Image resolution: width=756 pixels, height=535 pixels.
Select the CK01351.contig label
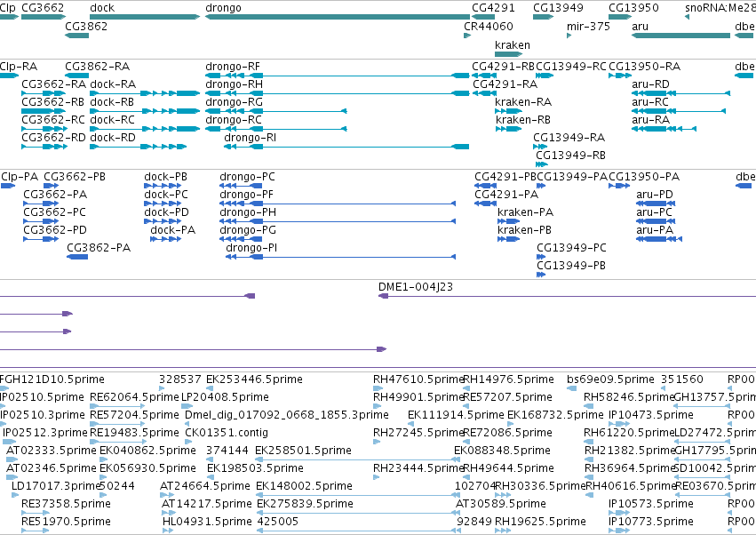pos(227,433)
